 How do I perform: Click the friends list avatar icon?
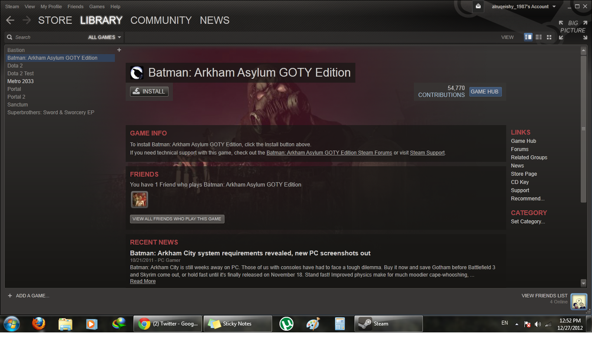coord(579,301)
